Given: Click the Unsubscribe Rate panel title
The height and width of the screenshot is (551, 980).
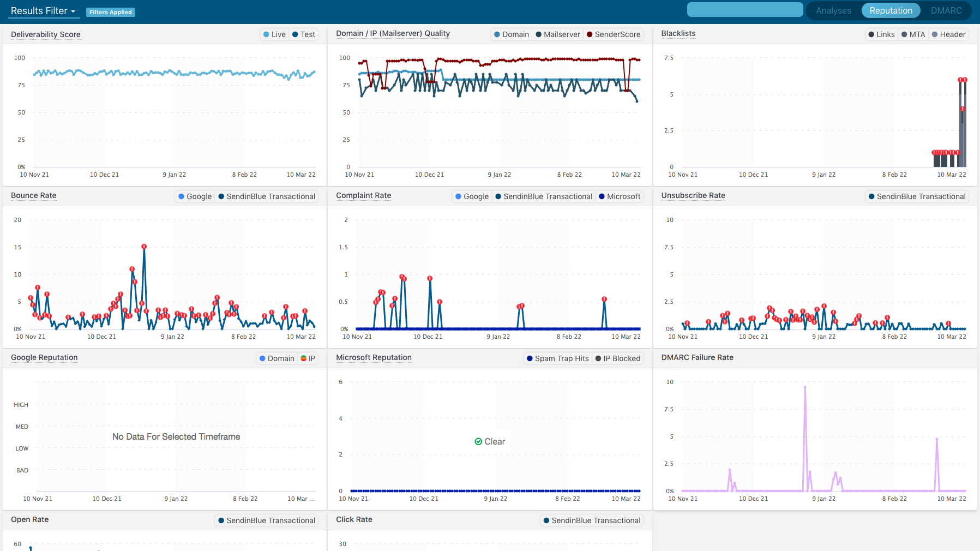Looking at the screenshot, I should [693, 195].
